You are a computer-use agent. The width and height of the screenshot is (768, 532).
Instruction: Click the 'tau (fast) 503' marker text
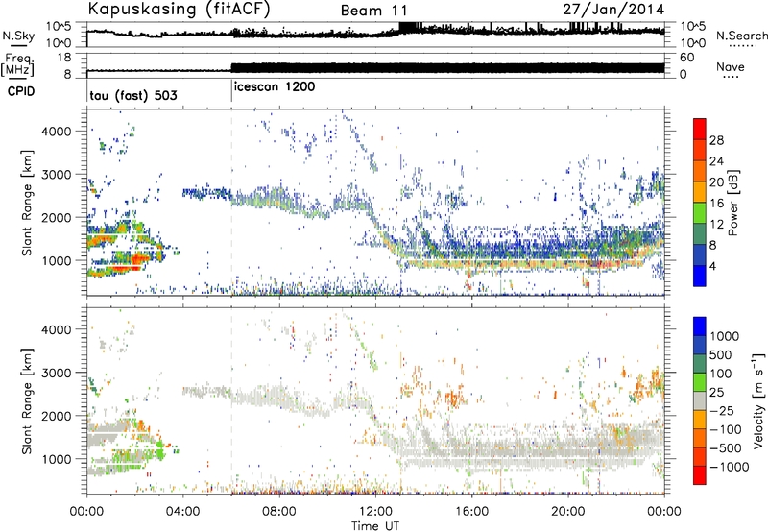pos(133,95)
